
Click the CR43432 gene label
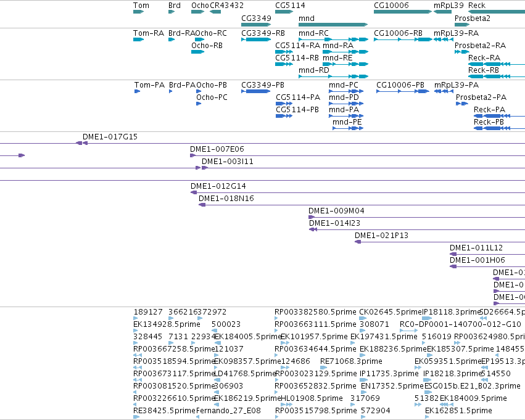[x=226, y=6]
